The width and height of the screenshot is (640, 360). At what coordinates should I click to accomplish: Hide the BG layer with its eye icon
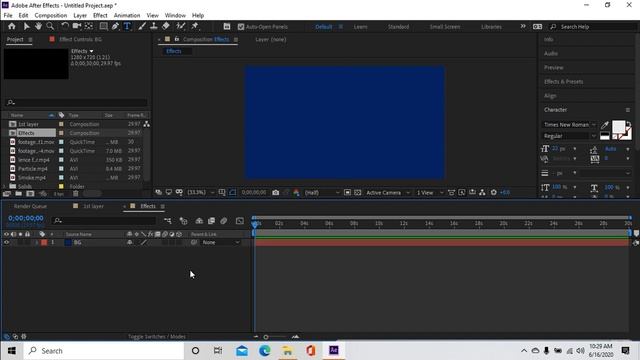(x=6, y=242)
